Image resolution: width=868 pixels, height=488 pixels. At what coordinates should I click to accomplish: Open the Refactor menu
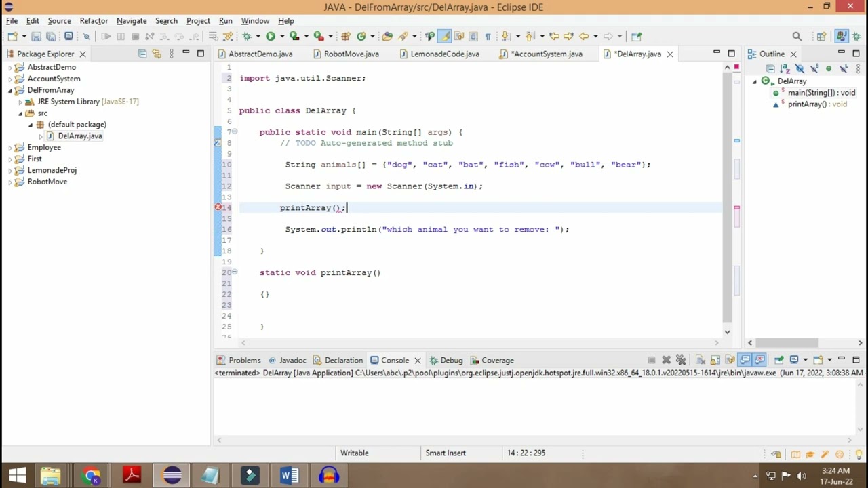94,21
